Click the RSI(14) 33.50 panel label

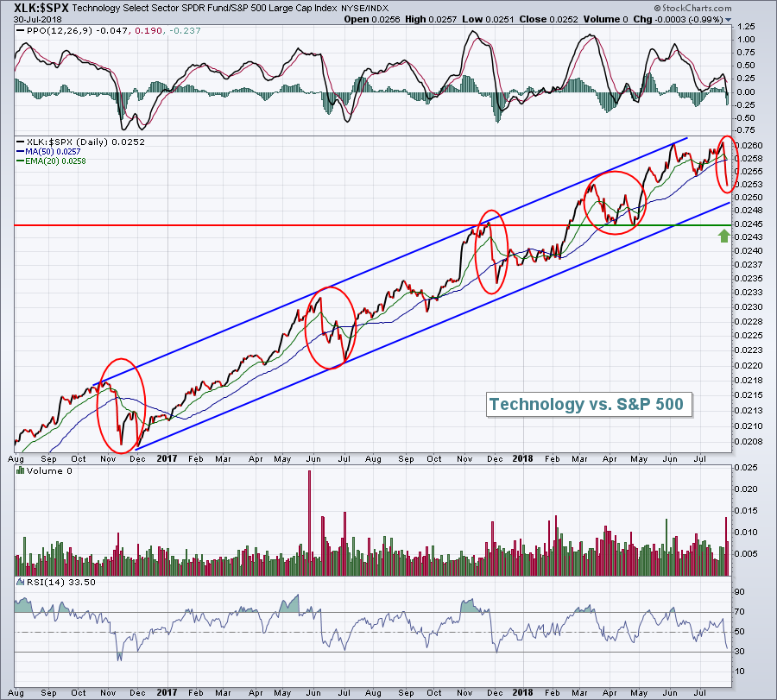point(61,582)
